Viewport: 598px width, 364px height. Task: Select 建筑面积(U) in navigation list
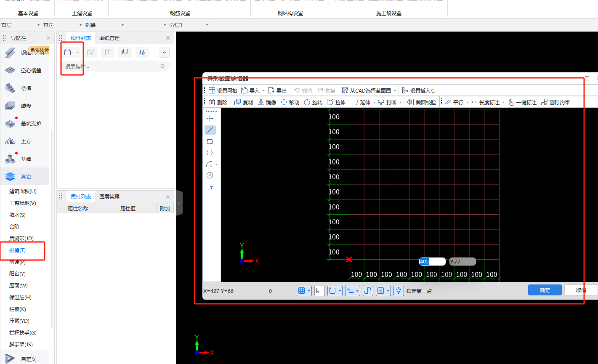(23, 191)
